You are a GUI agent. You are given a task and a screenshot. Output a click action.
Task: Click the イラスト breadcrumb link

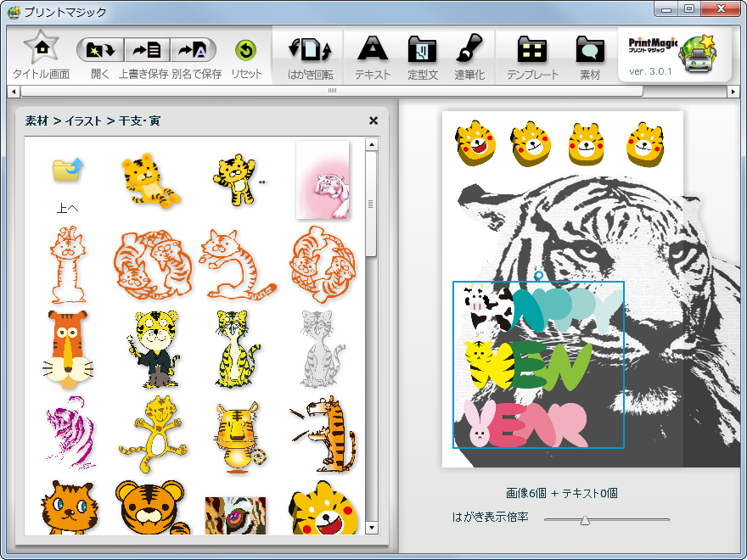pos(83,121)
